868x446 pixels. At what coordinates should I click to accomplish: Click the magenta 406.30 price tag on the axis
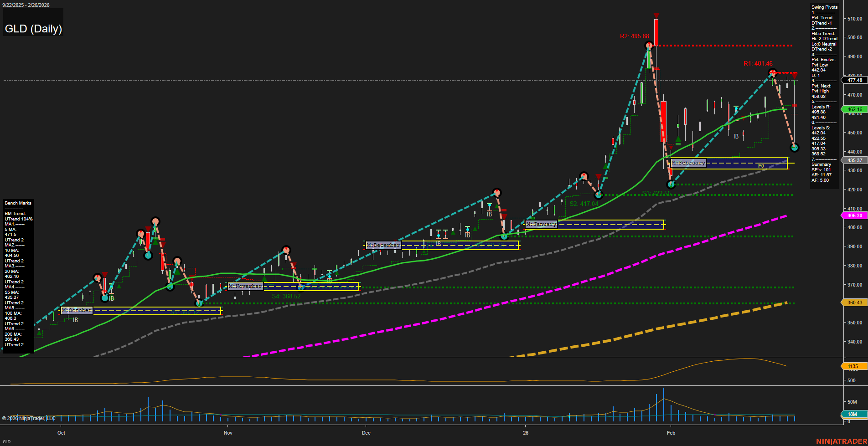tap(854, 215)
